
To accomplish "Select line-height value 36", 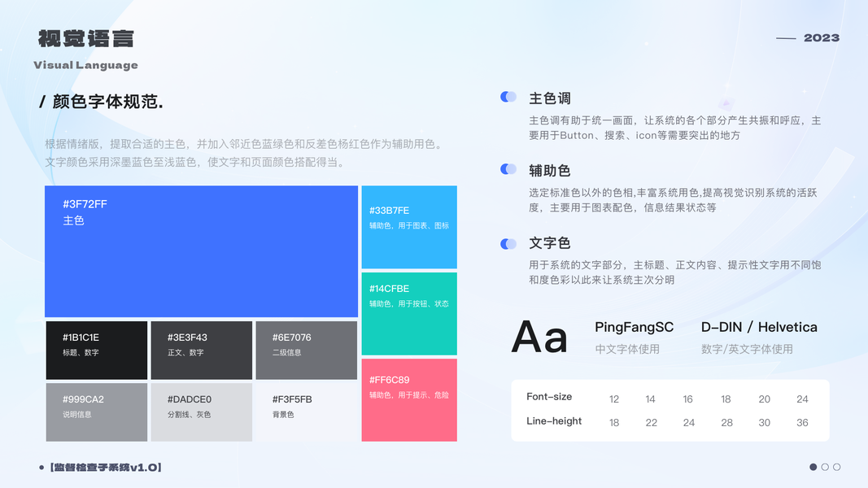I will point(802,423).
